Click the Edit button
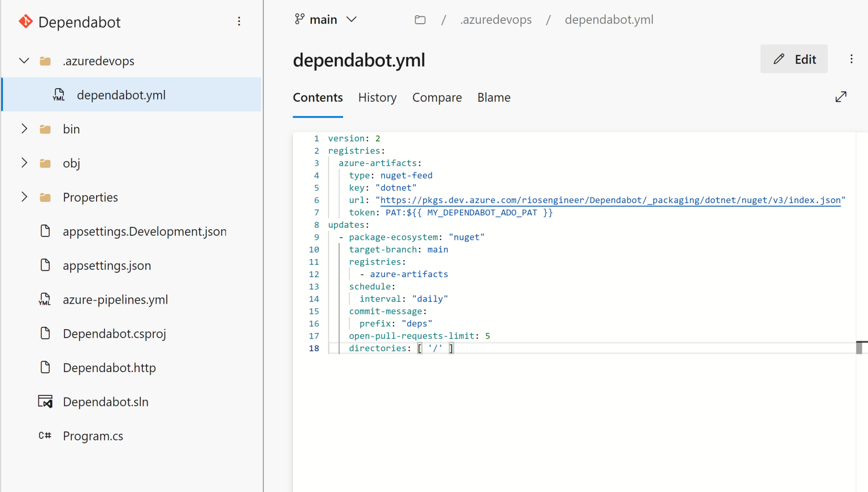This screenshot has width=868, height=492. click(x=793, y=59)
